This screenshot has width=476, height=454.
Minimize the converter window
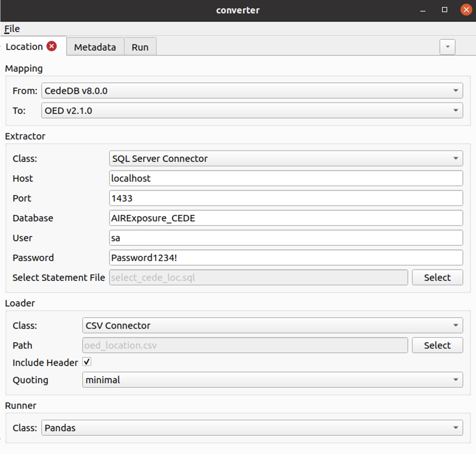click(x=423, y=10)
